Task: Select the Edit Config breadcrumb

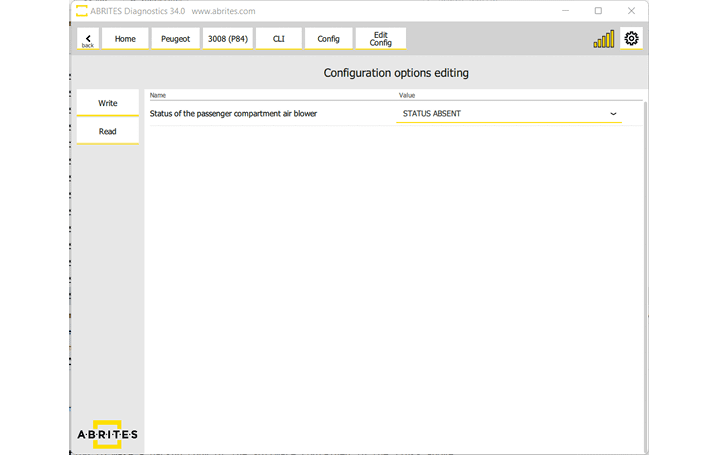Action: point(381,39)
